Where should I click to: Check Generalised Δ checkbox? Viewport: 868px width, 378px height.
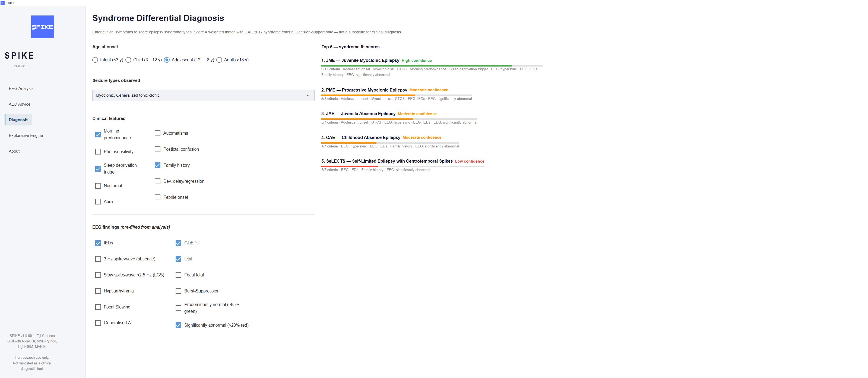point(98,323)
